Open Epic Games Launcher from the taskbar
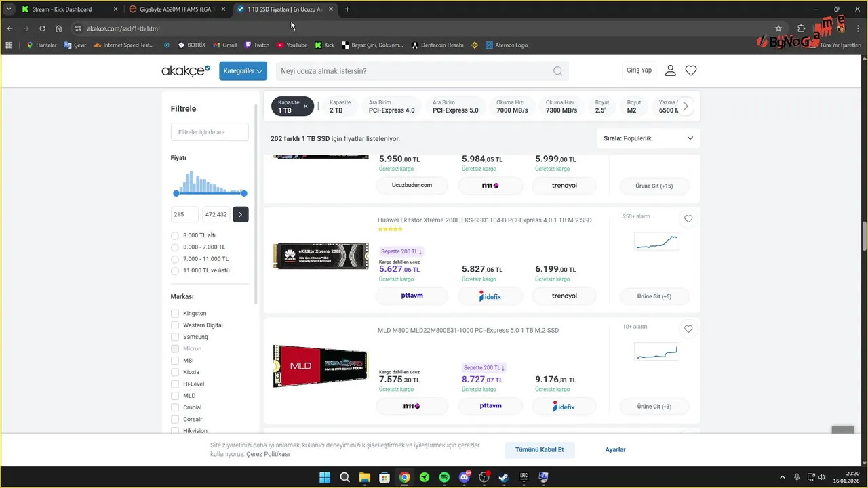The image size is (868, 488). [x=524, y=477]
